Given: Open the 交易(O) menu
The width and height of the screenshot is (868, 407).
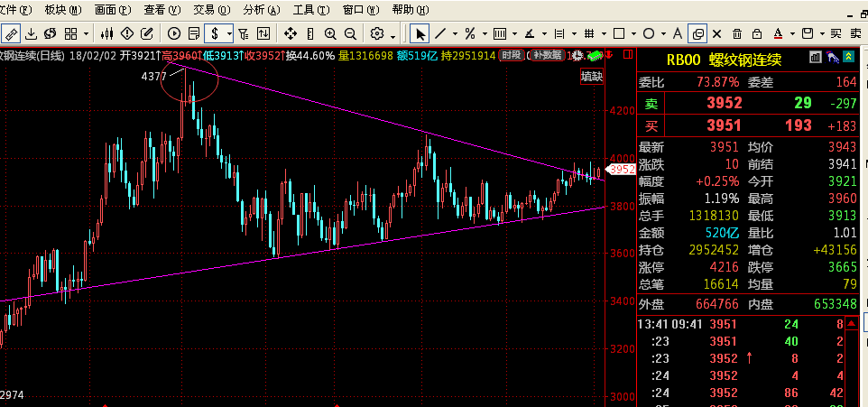Looking at the screenshot, I should pos(212,10).
